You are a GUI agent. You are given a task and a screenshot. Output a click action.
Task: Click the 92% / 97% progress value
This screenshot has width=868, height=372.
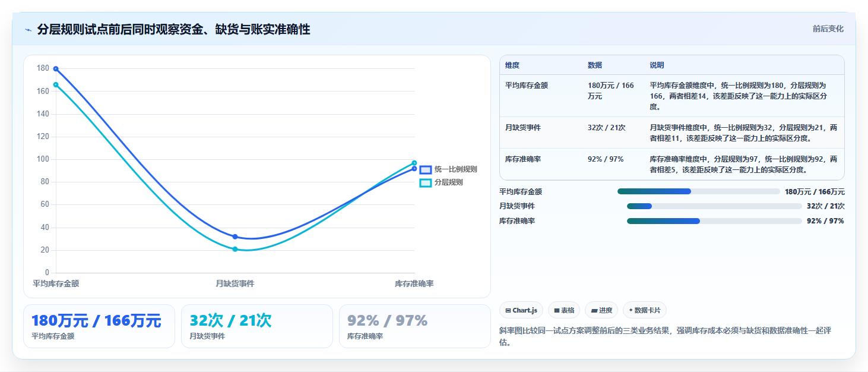(825, 221)
